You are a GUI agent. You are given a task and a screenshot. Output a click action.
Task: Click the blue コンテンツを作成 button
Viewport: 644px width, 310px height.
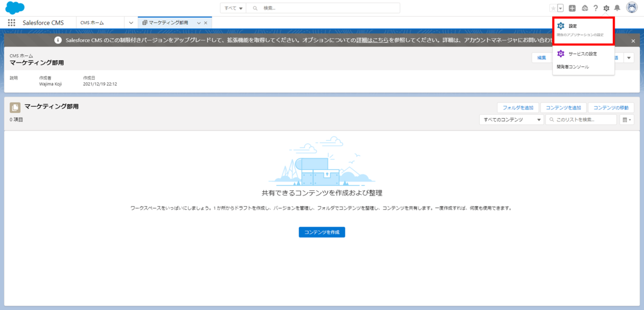point(322,232)
